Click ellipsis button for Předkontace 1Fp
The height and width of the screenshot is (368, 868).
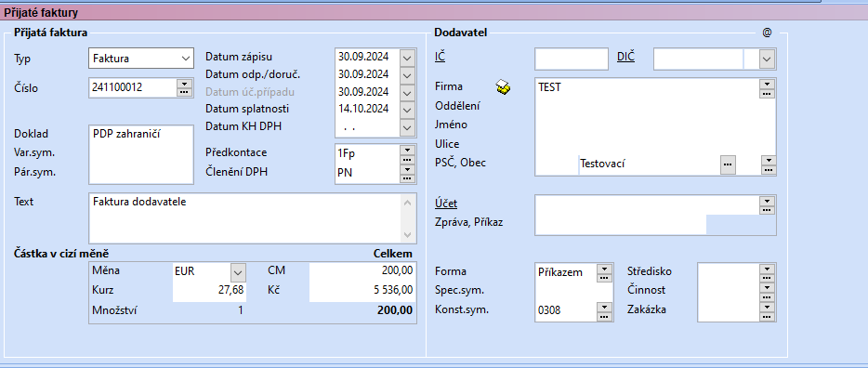[407, 160]
